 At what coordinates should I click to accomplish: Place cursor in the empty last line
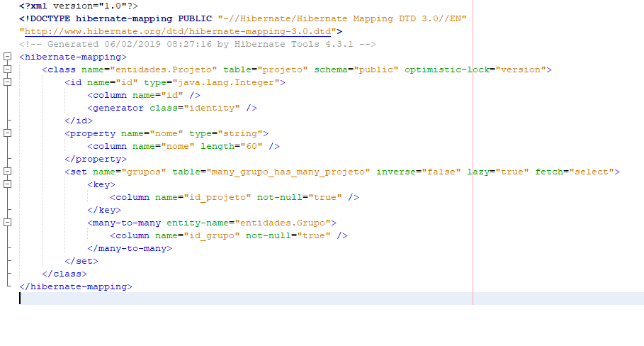coord(329,298)
